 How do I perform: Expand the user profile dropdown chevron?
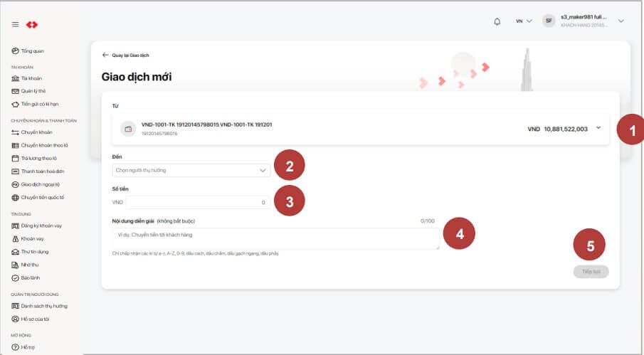[621, 21]
